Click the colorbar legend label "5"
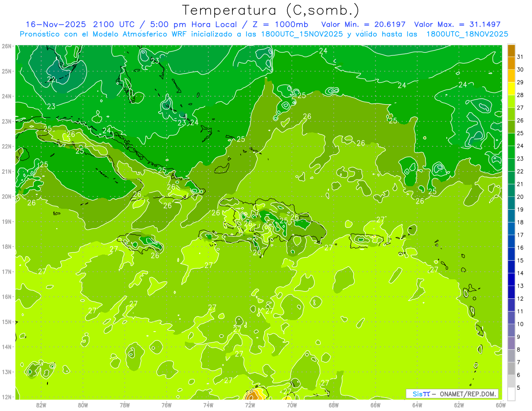 [x=519, y=388]
